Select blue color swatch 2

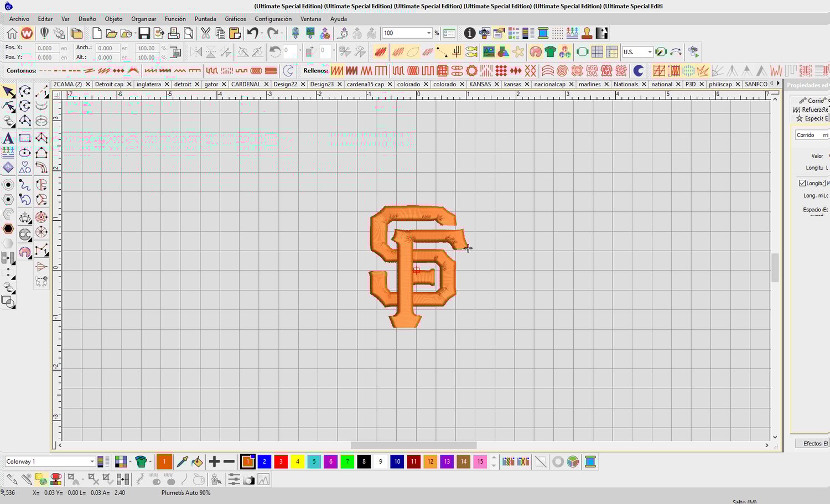tap(264, 461)
